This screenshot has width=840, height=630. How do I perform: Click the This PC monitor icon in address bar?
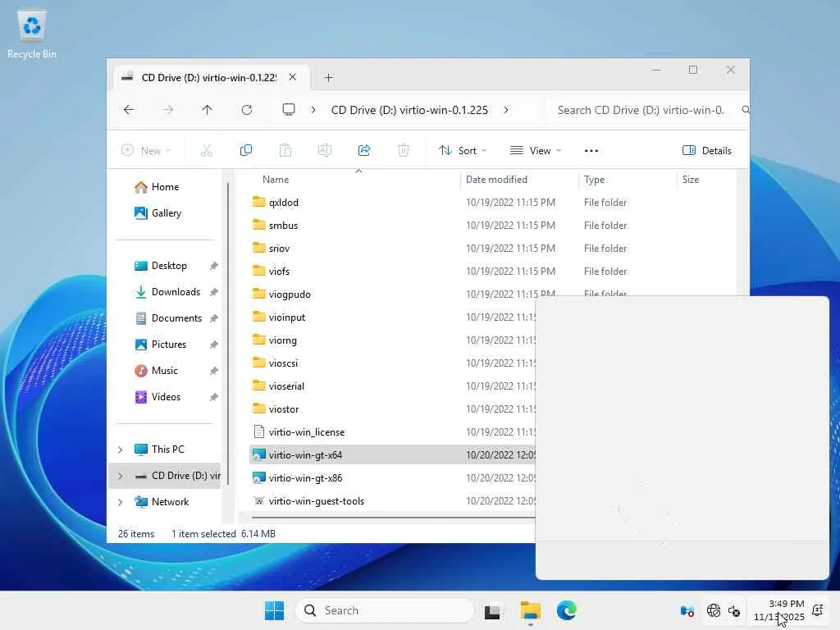(x=289, y=110)
